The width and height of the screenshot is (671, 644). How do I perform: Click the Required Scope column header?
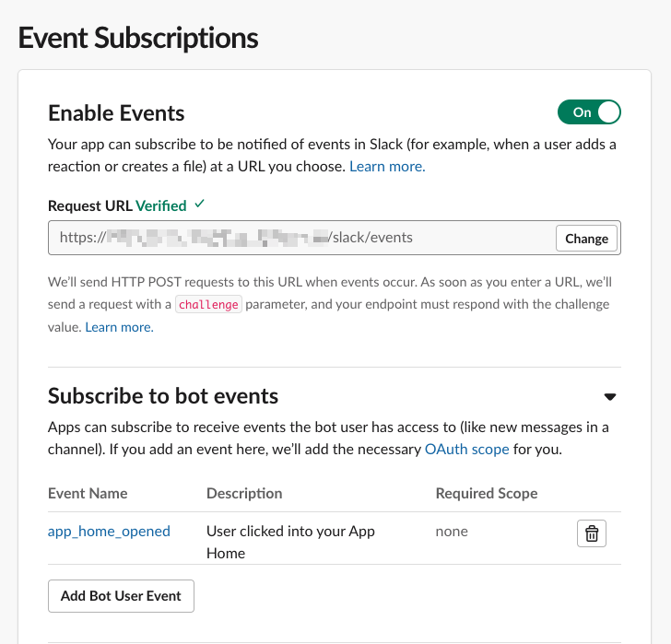pyautogui.click(x=486, y=493)
